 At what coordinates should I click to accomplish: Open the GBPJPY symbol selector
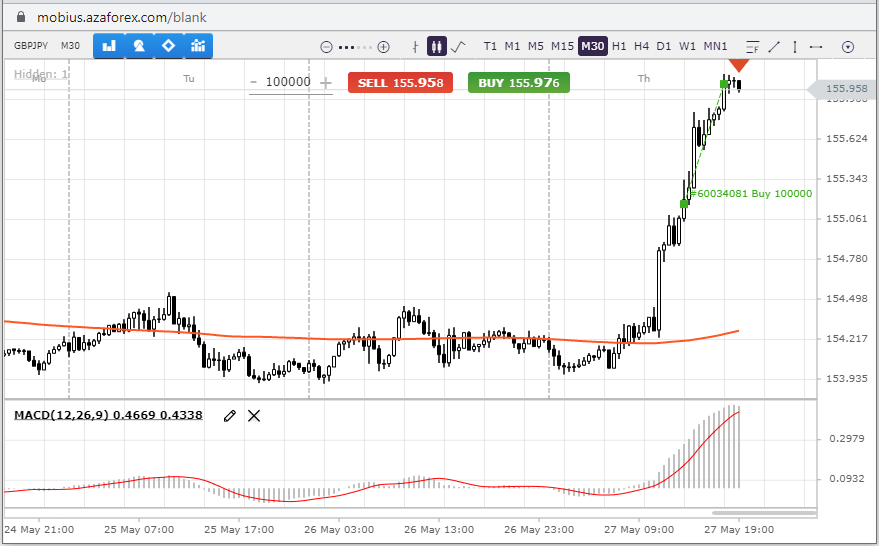point(32,45)
